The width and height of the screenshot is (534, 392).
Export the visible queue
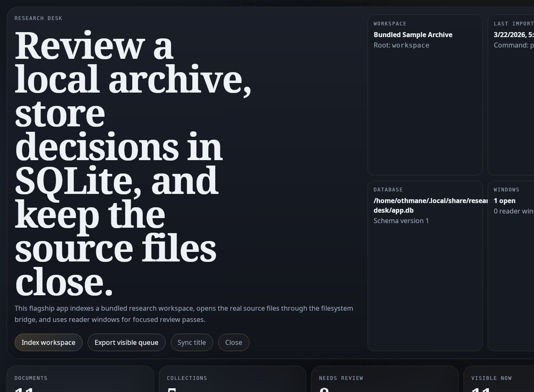pyautogui.click(x=126, y=342)
